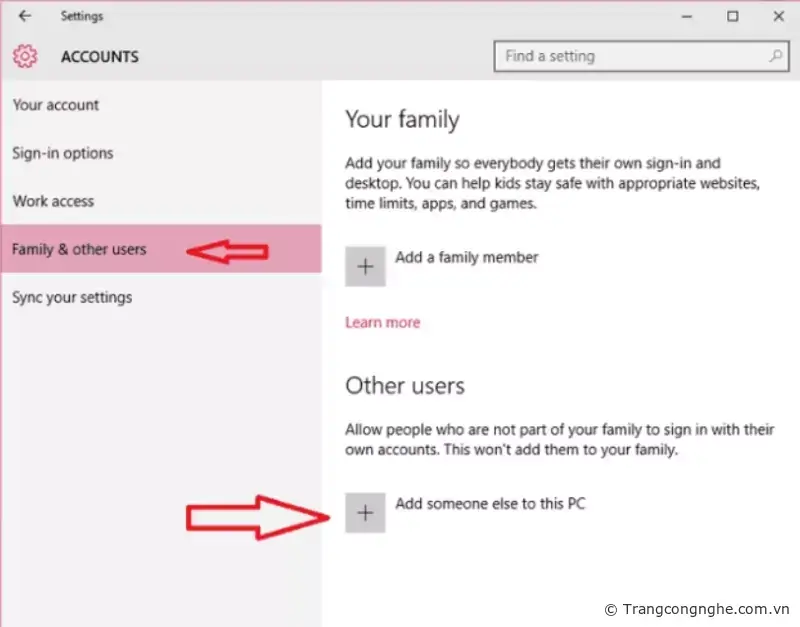The width and height of the screenshot is (800, 627).
Task: Click the magnifier icon in search box
Action: pos(775,56)
